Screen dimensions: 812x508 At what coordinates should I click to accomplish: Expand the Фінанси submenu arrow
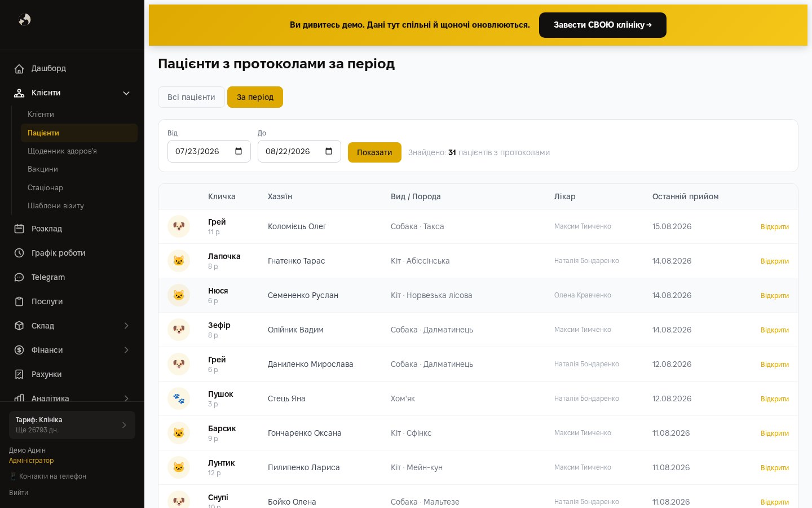(x=126, y=350)
